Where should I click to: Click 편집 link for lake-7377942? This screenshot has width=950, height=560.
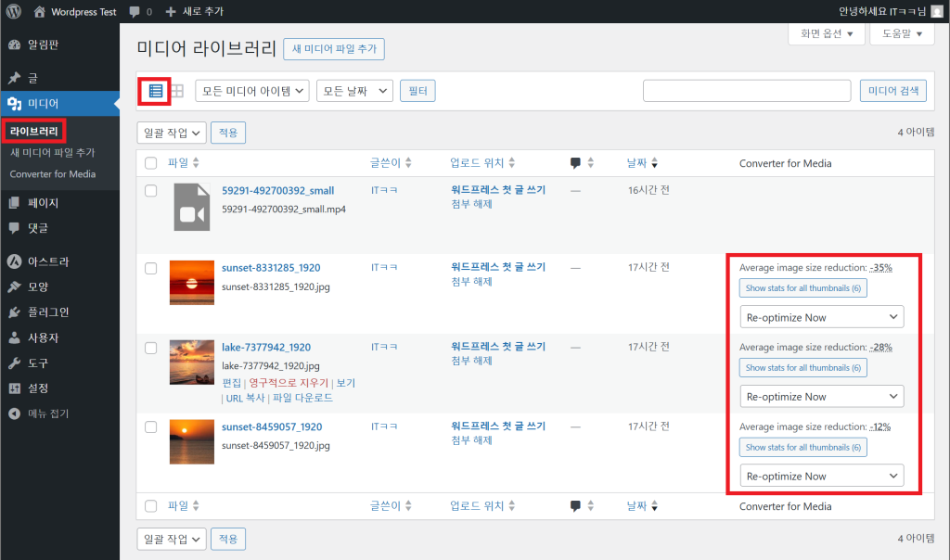[x=231, y=383]
